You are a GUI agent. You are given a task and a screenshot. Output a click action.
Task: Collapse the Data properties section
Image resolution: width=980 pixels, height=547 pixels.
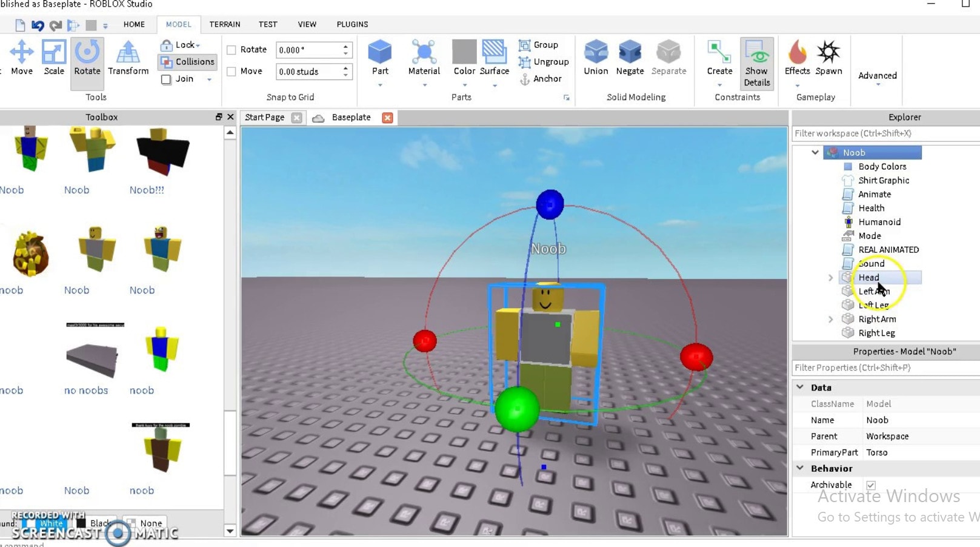[800, 388]
